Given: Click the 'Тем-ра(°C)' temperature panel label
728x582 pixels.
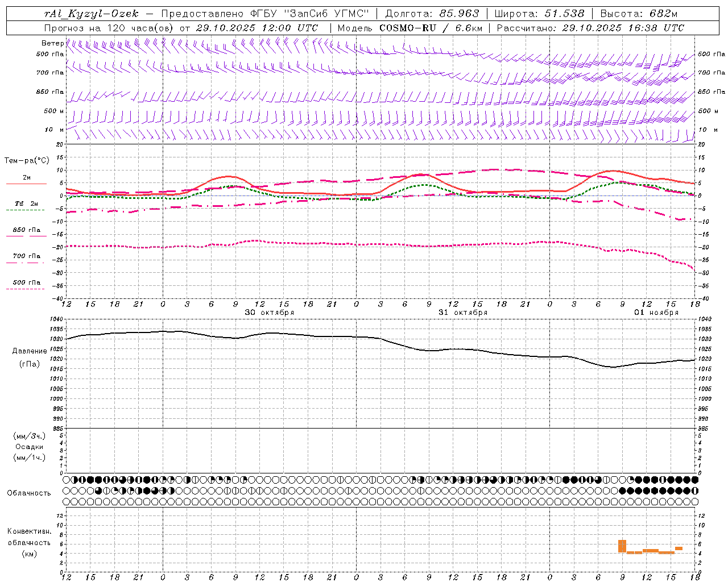Looking at the screenshot, I should pos(27,161).
